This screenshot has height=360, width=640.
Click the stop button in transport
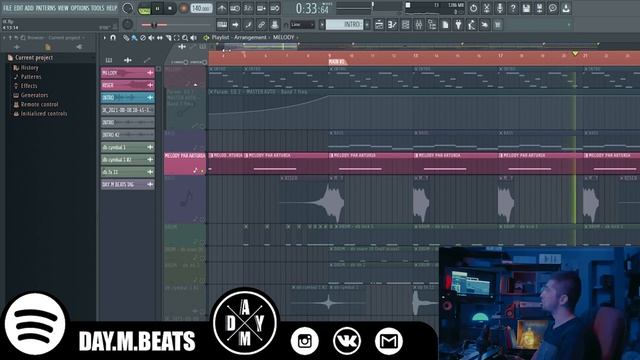coord(170,8)
